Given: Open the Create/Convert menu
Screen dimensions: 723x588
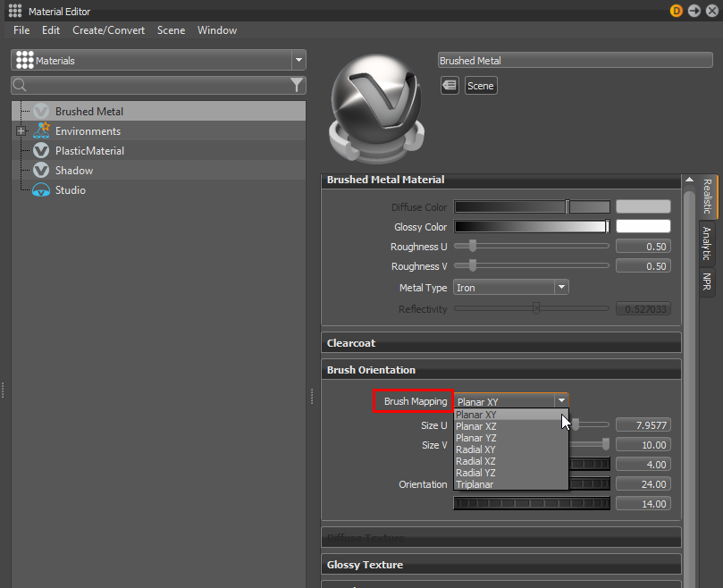Looking at the screenshot, I should [x=108, y=29].
